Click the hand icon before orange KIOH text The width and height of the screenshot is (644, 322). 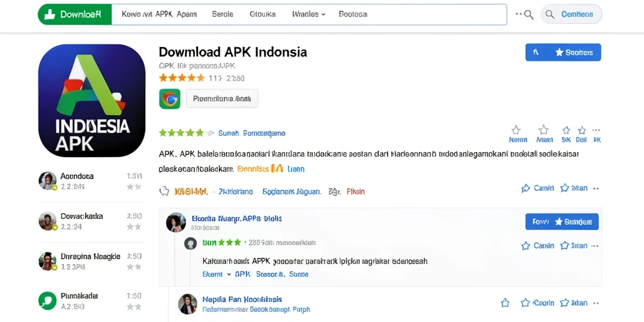click(x=164, y=191)
